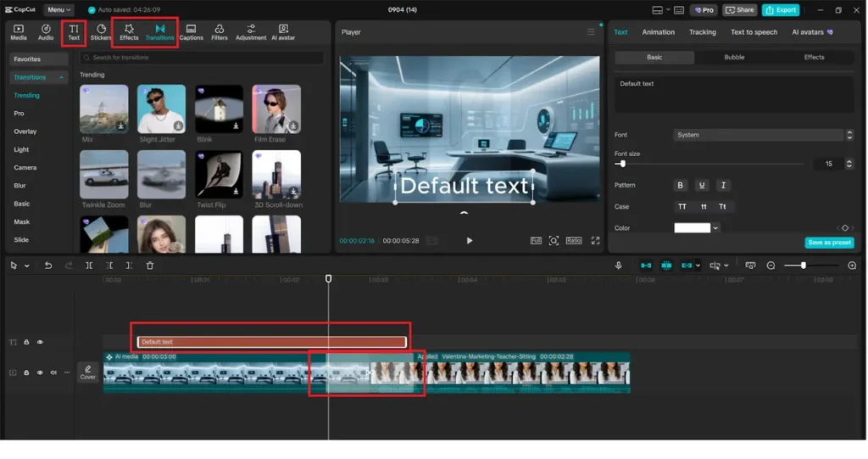The image size is (868, 459).
Task: Switch to the Animation tab
Action: pyautogui.click(x=658, y=32)
